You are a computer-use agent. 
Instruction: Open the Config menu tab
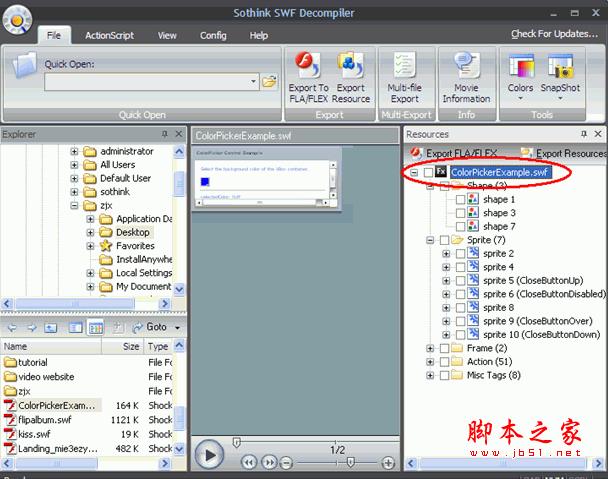pos(212,35)
